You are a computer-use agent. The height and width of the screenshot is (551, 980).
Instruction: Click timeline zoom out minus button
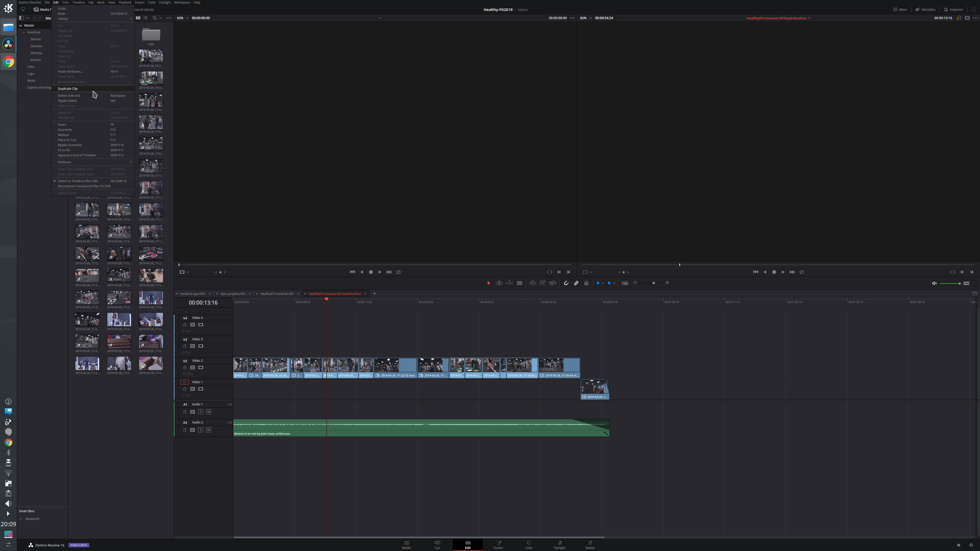click(635, 283)
